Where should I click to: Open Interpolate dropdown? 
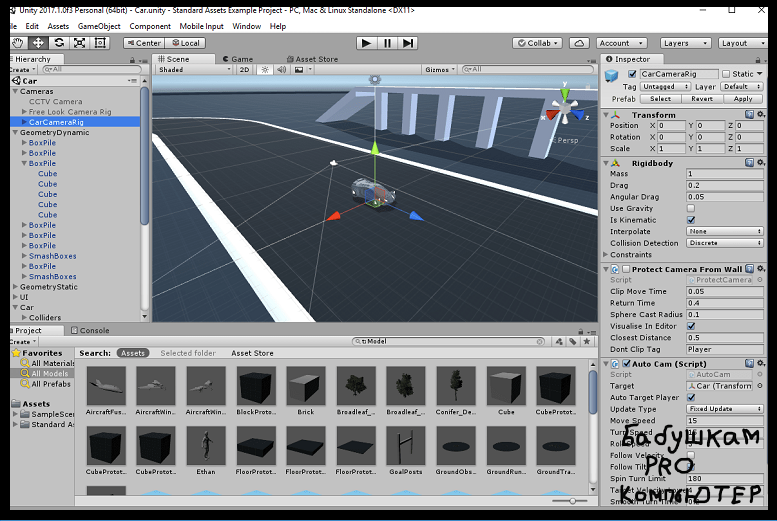pyautogui.click(x=724, y=232)
